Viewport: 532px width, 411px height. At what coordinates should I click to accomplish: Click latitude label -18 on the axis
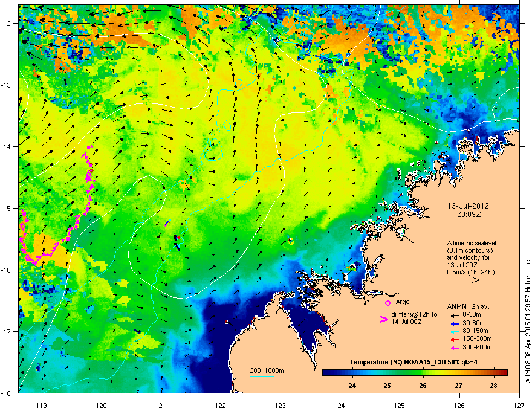[x=7, y=393]
